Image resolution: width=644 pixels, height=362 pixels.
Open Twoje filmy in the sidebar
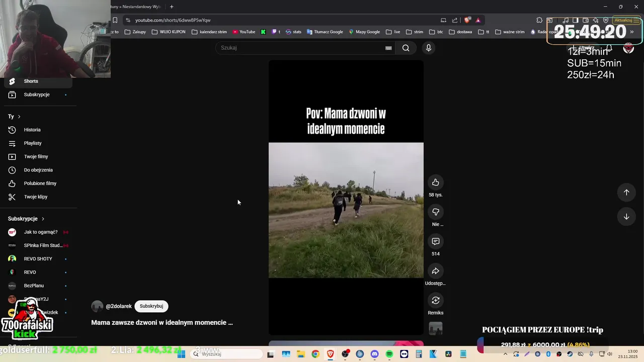pos(38,156)
